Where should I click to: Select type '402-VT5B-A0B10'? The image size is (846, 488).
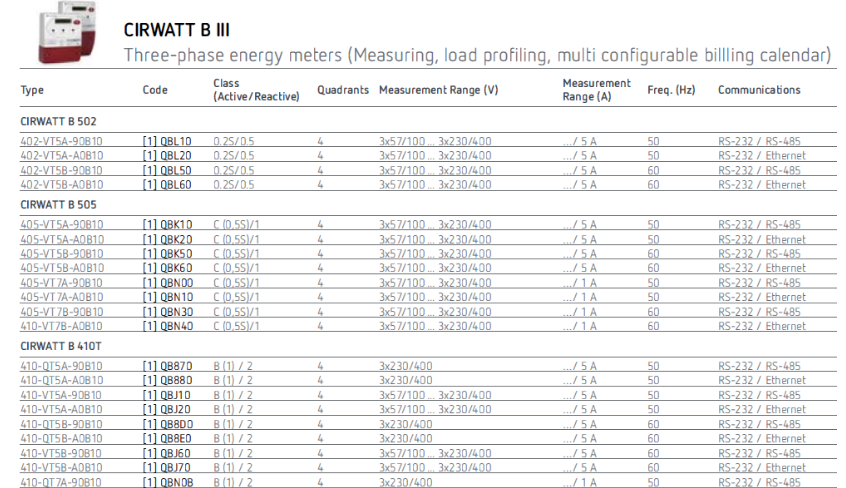point(62,185)
